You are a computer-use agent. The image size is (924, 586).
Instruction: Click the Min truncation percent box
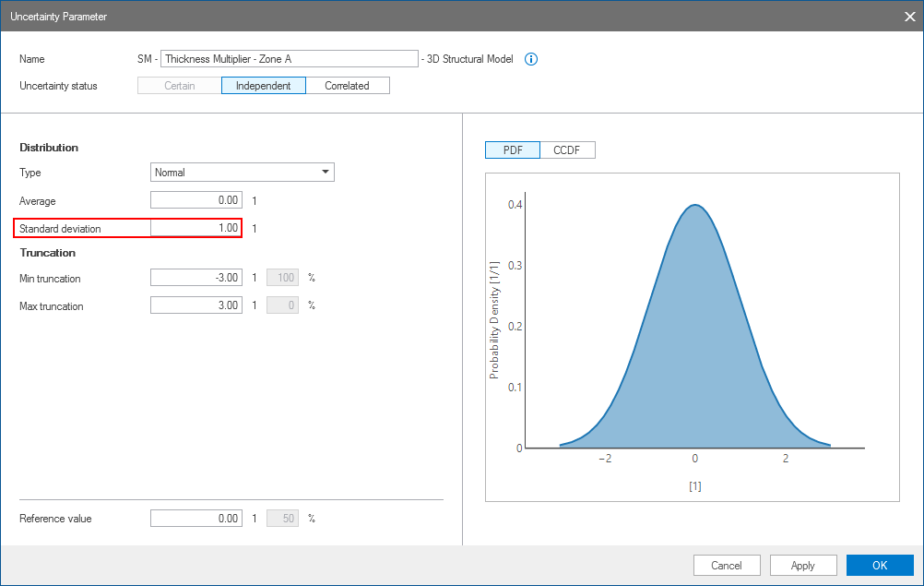[x=282, y=278]
